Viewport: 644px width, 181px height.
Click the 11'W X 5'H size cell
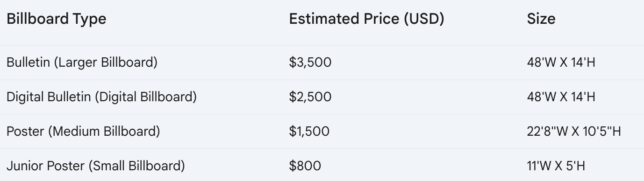coord(556,166)
